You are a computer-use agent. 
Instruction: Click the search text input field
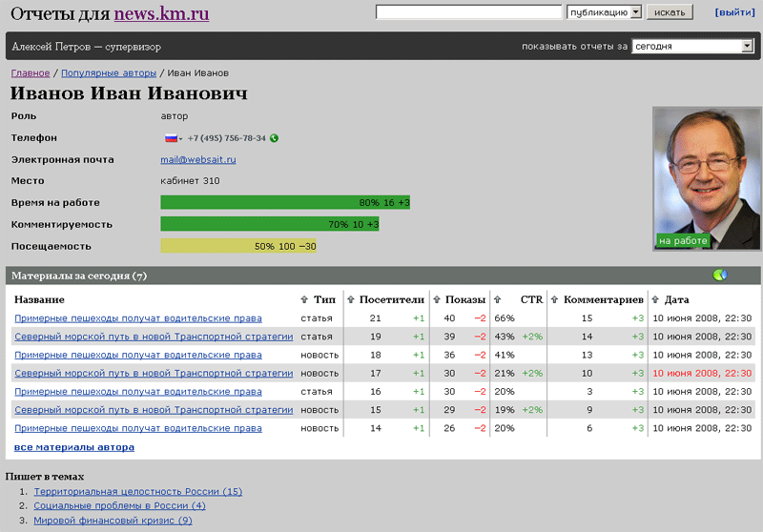468,12
